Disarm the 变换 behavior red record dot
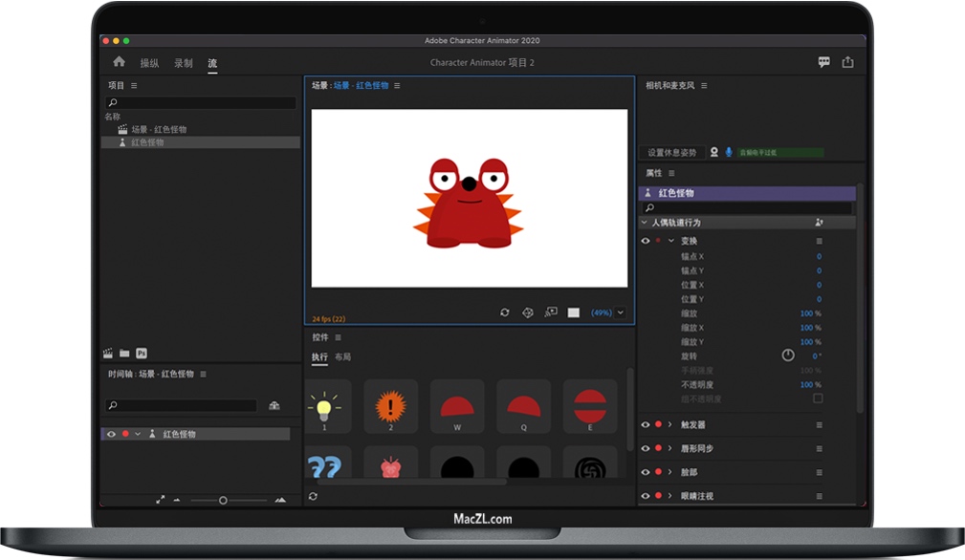Screen dimensions: 965x560 pos(658,241)
